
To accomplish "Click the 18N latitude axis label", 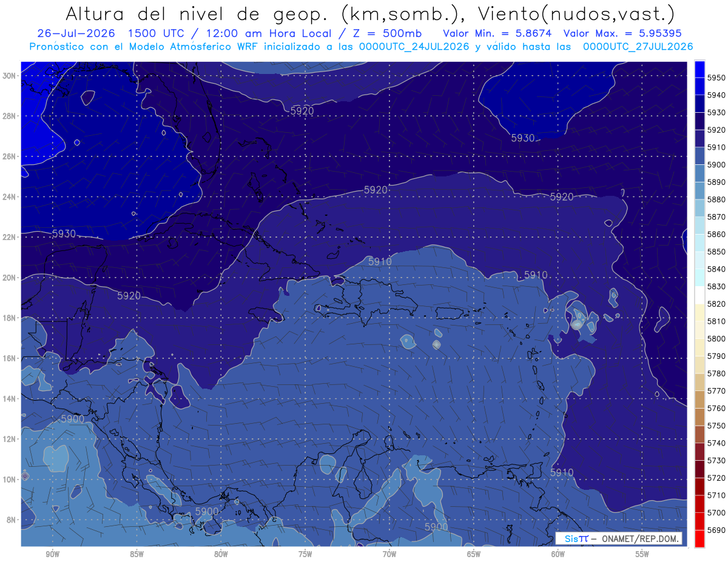I will [9, 318].
